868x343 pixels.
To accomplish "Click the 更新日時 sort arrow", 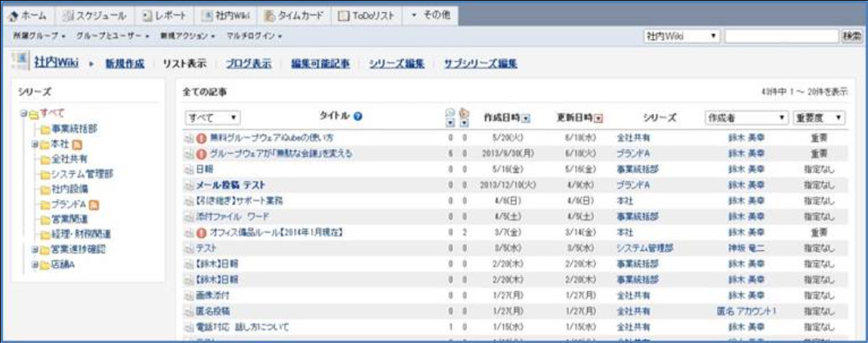I will pos(599,118).
